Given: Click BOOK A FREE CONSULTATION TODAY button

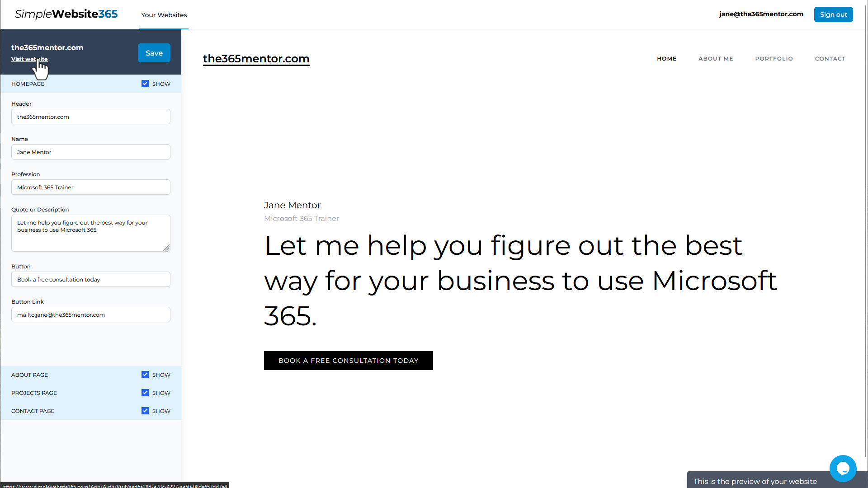Looking at the screenshot, I should 348,360.
